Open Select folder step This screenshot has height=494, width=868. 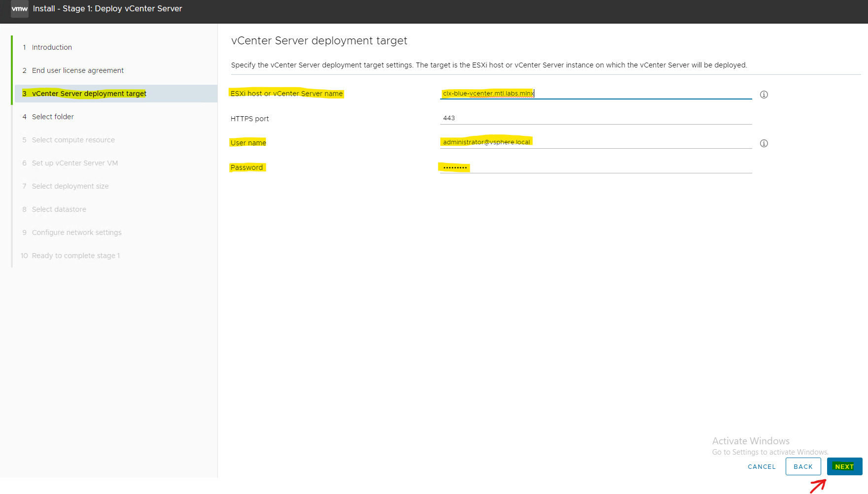53,117
